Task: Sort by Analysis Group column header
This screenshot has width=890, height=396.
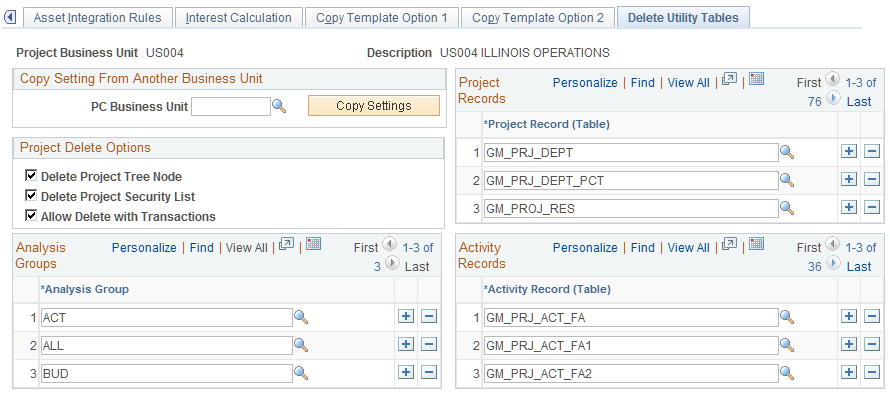Action: [85, 289]
